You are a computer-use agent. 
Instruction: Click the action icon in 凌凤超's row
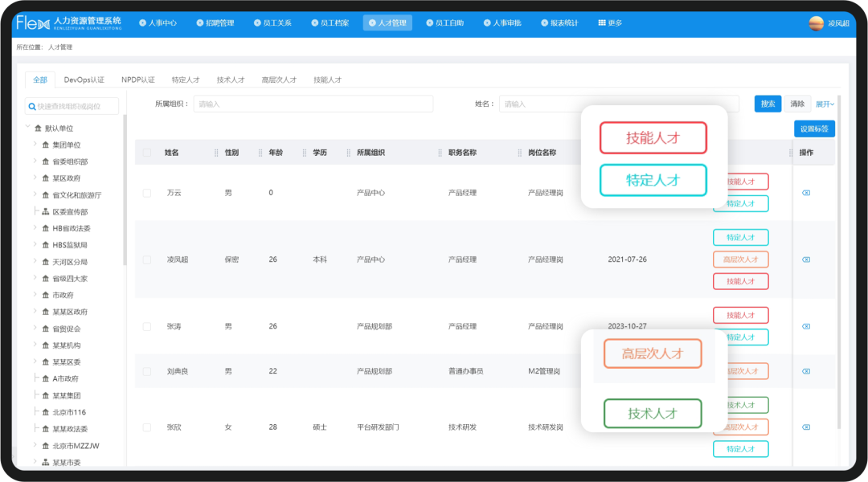pos(806,259)
